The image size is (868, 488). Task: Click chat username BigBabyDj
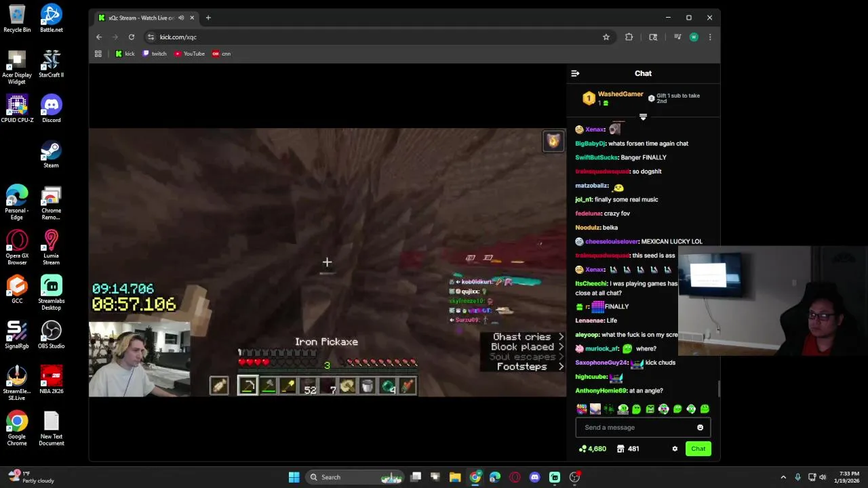[x=590, y=144]
